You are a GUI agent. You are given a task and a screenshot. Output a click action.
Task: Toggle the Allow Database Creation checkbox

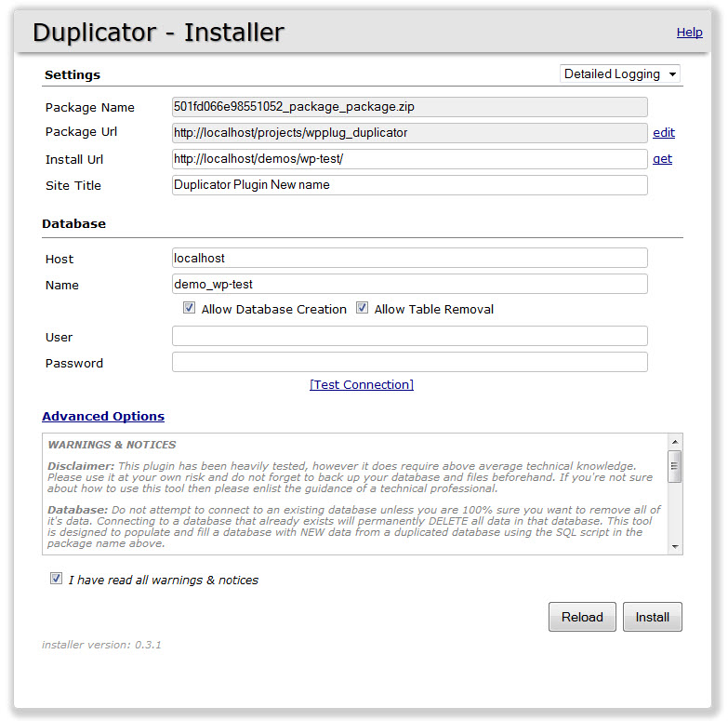click(189, 308)
